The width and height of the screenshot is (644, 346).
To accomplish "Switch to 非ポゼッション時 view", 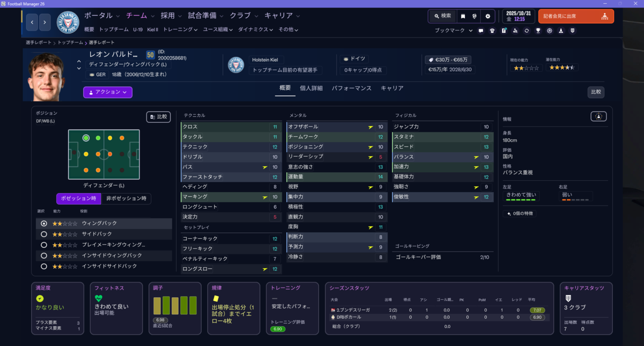I will point(126,198).
